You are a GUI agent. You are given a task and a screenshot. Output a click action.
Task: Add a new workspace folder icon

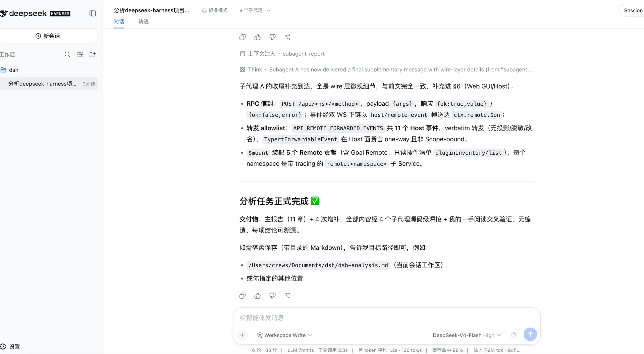[x=93, y=54]
